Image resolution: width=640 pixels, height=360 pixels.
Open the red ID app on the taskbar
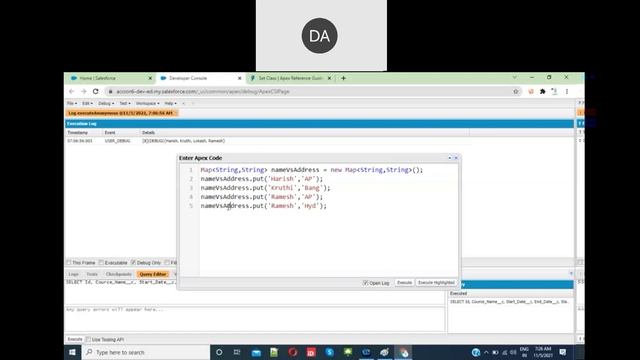tap(311, 352)
